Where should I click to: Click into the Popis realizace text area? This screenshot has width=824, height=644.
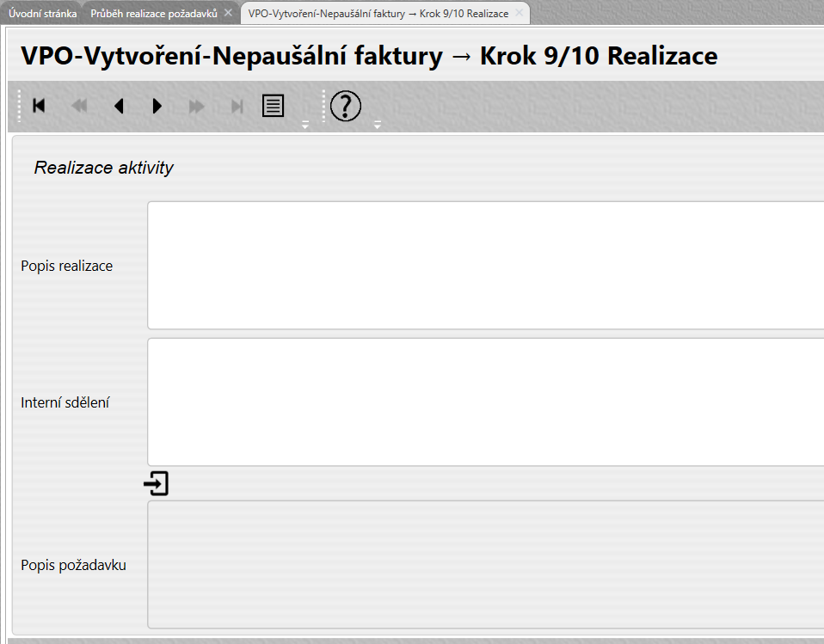(485, 265)
